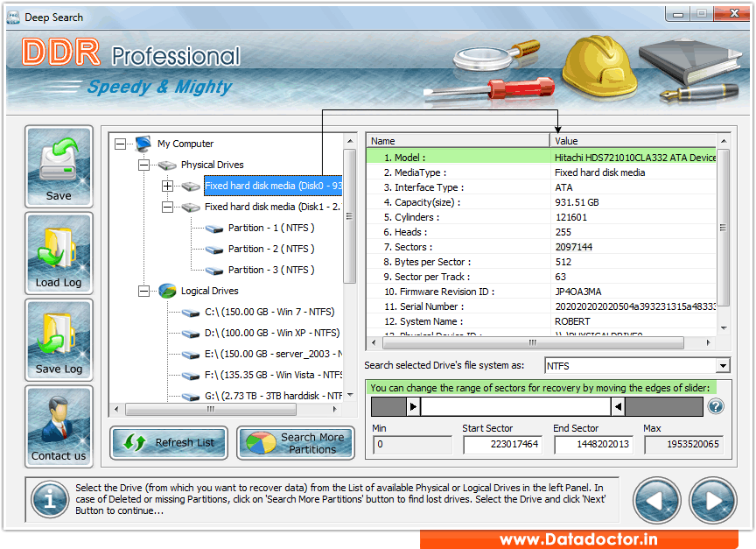Click the drive tree scroll-down arrow
Viewport: 756px width, 549px height.
click(350, 395)
